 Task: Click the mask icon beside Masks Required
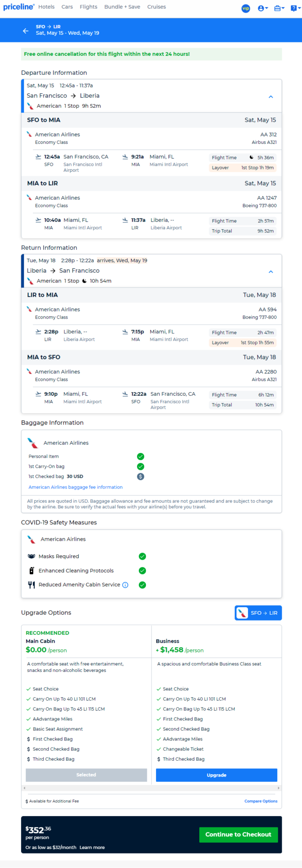(32, 557)
